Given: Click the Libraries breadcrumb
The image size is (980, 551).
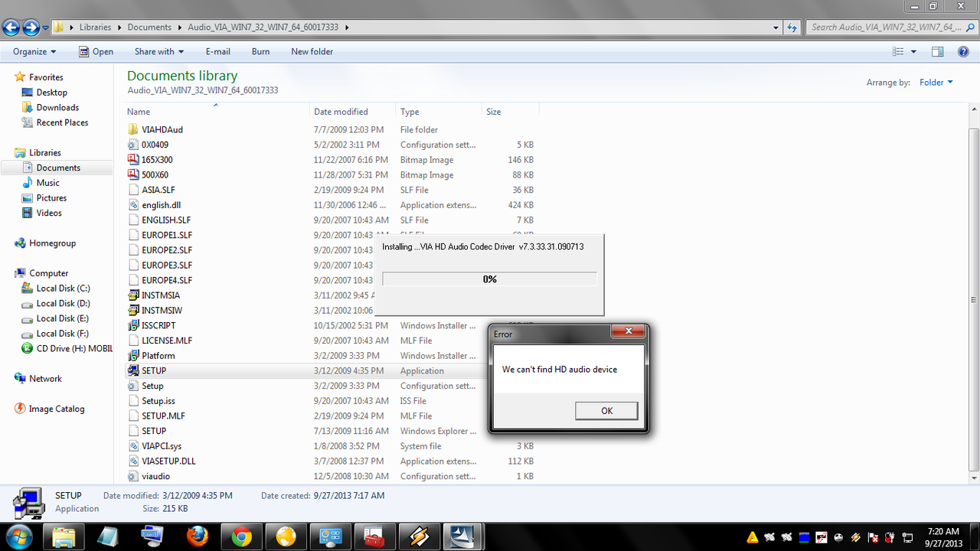Looking at the screenshot, I should coord(95,27).
